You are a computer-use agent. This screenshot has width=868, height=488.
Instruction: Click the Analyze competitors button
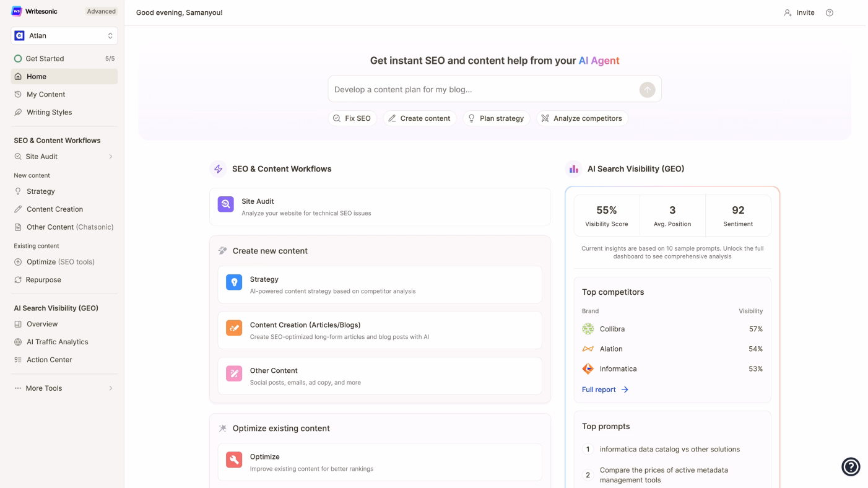tap(581, 118)
